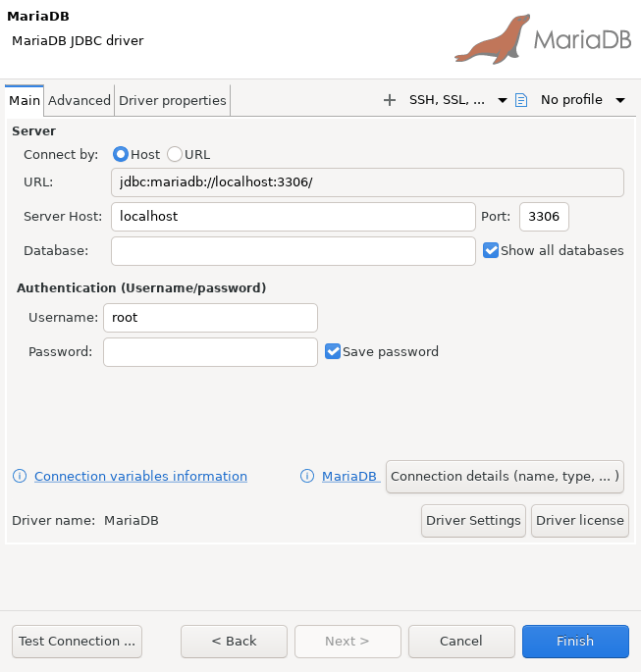Viewport: 641px width, 672px height.
Task: Click the Password field
Action: 210,352
